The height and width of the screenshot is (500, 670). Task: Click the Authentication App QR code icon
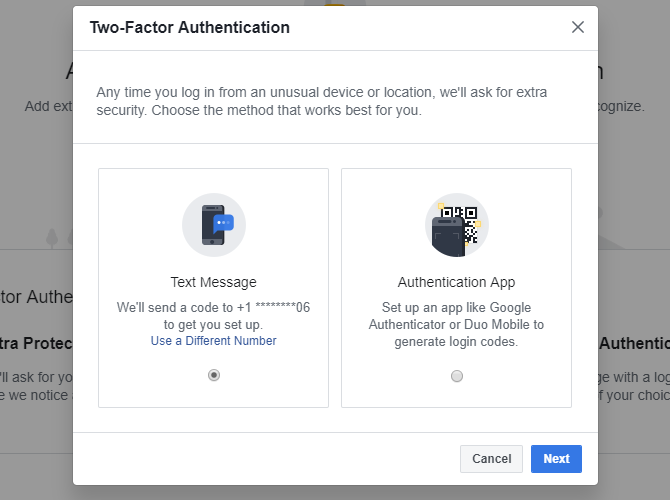(456, 225)
